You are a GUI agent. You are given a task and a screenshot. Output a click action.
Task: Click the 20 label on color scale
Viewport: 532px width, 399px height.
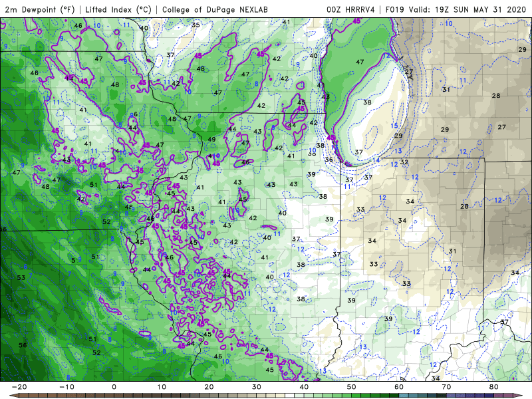[209, 387]
